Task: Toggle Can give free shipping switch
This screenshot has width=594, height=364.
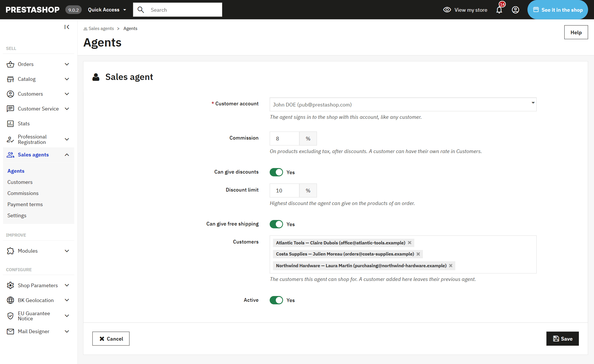Action: 276,224
